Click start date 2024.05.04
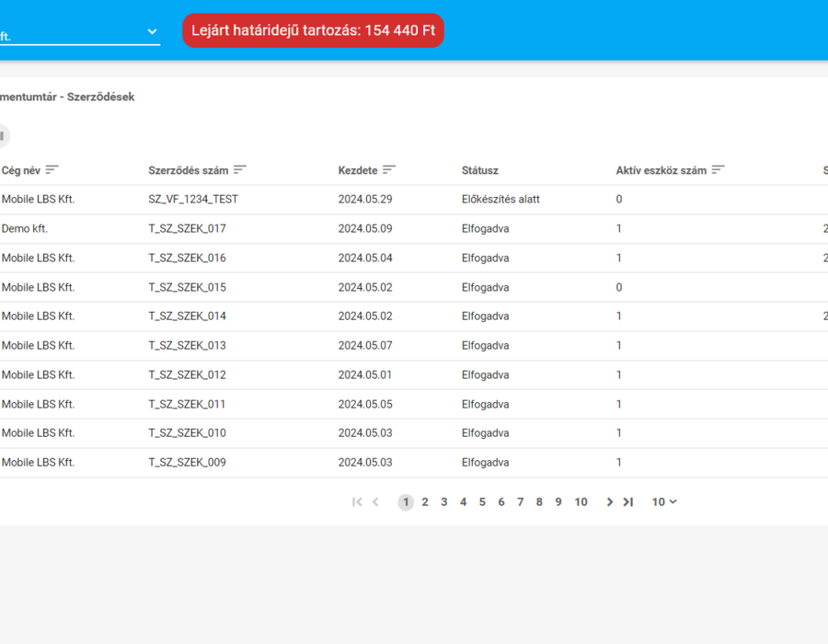828x644 pixels. (x=365, y=259)
